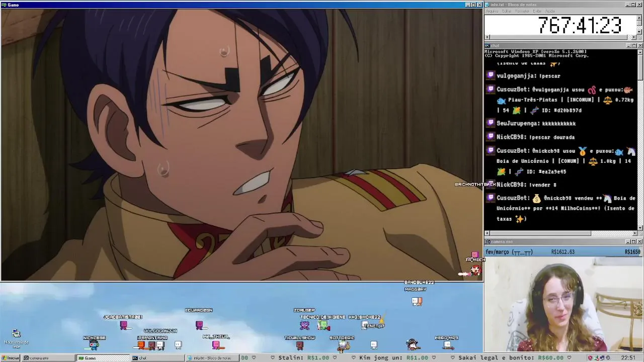Image resolution: width=644 pixels, height=362 pixels.
Task: Click the JOAOBATISTA001 avatar character
Action: (124, 325)
